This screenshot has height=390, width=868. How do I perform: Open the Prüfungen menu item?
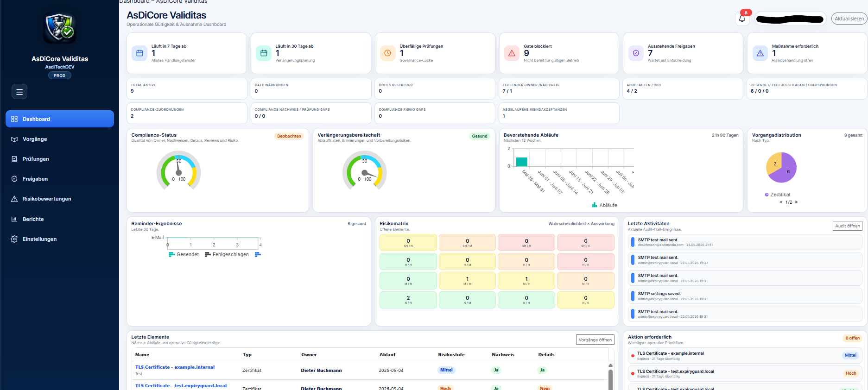60,159
